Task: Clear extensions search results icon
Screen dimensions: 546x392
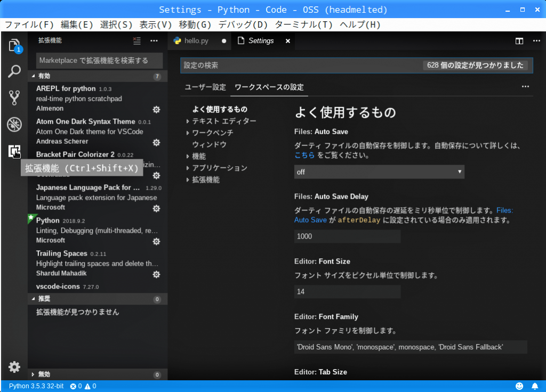Action: coord(137,40)
